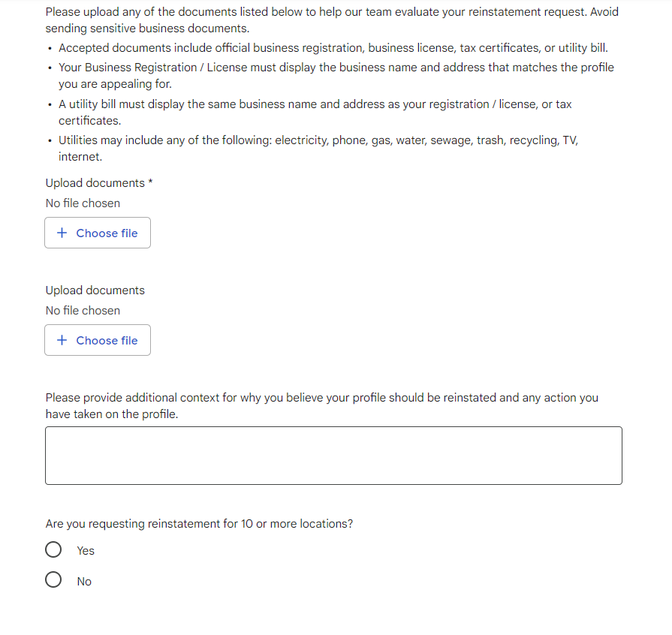Click the plus icon in the optional upload button
This screenshot has width=672, height=635.
pyautogui.click(x=62, y=340)
